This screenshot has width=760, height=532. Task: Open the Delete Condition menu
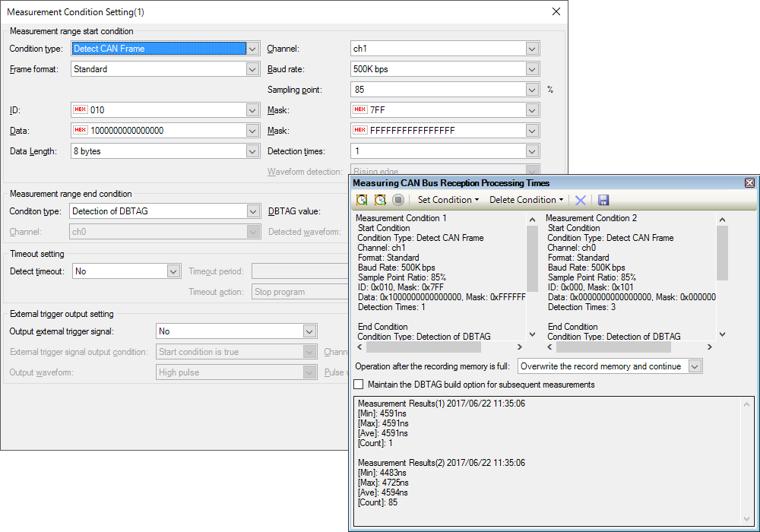[x=526, y=200]
